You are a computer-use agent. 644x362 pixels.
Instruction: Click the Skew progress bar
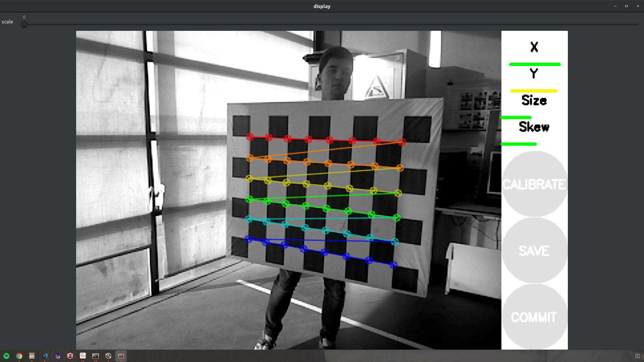pyautogui.click(x=519, y=144)
